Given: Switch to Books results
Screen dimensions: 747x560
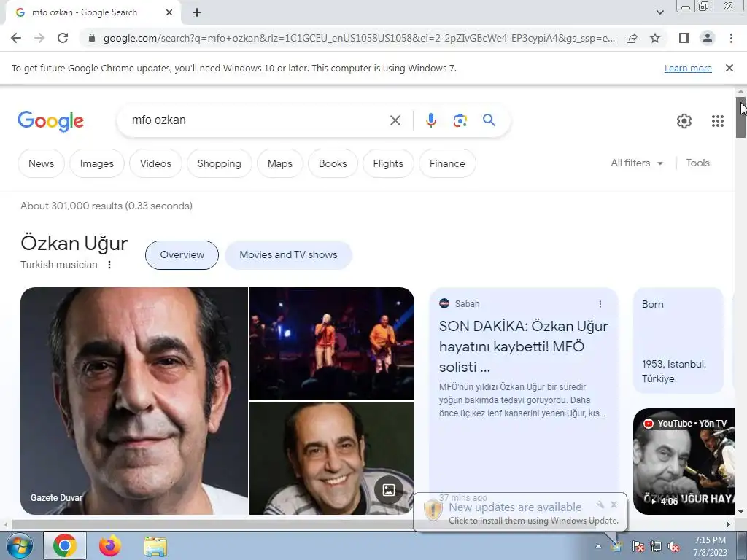Looking at the screenshot, I should [333, 163].
